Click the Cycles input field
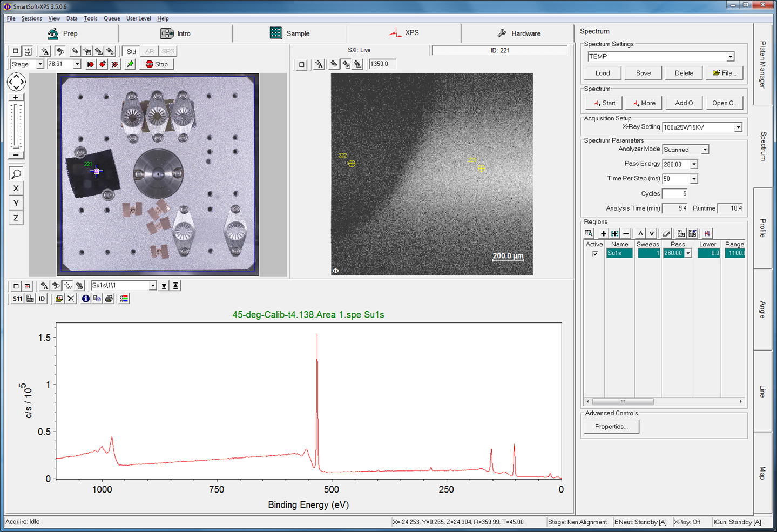This screenshot has width=777, height=532. pos(675,193)
